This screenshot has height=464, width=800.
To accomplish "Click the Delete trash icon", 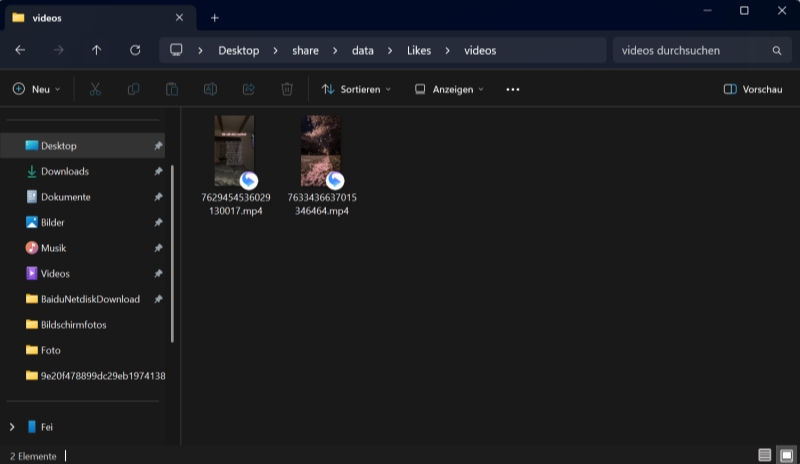I will pos(287,89).
